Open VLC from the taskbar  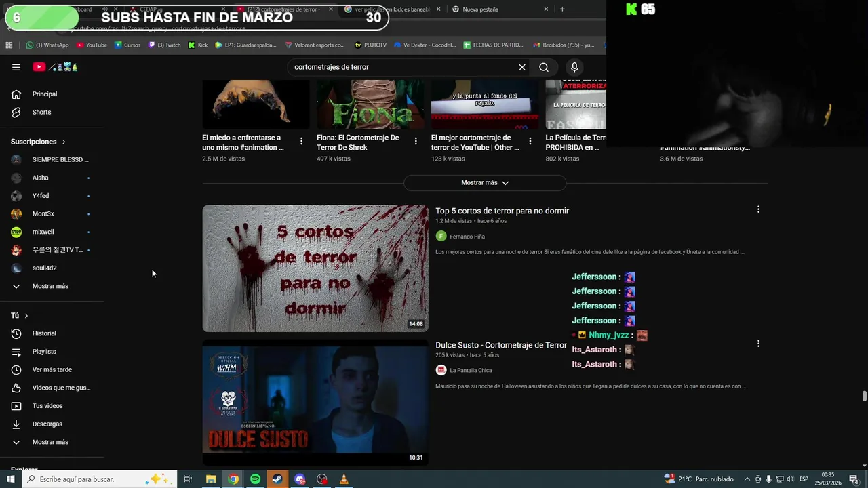(344, 479)
